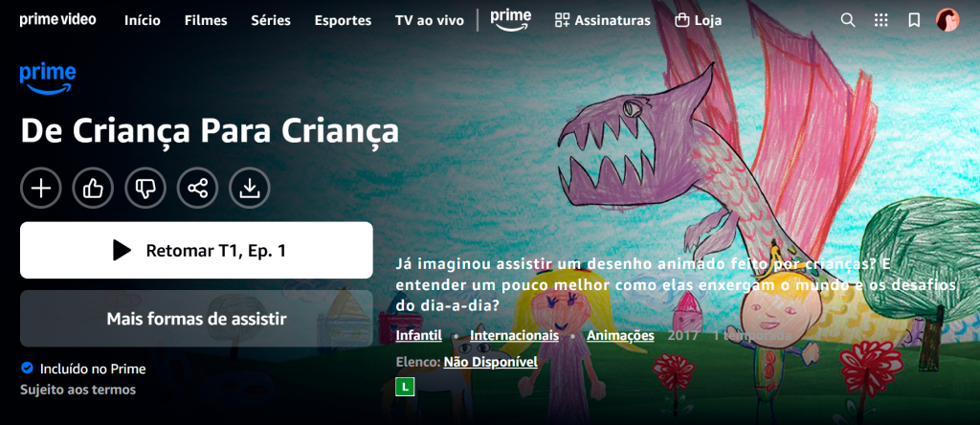Go to prime video home logo
This screenshot has height=425, width=980.
pos(57,19)
